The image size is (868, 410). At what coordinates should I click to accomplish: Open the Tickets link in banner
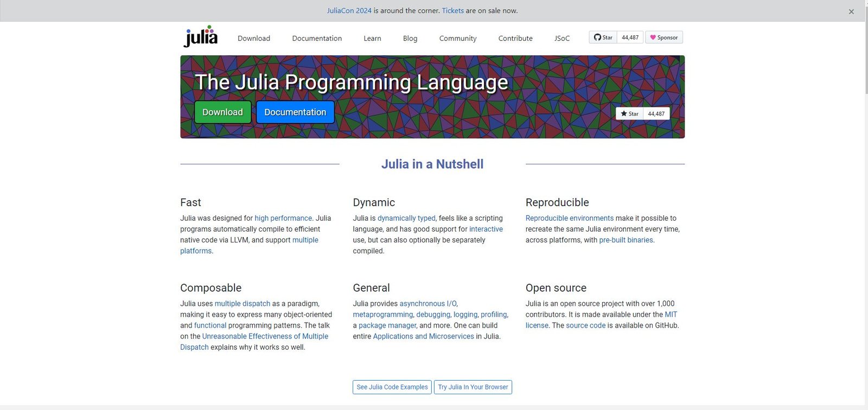coord(453,11)
